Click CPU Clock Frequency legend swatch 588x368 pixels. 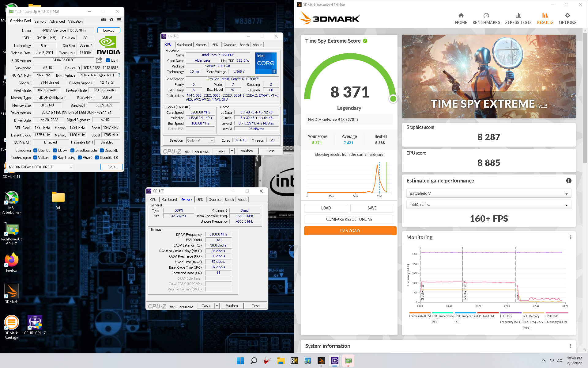[x=511, y=313]
